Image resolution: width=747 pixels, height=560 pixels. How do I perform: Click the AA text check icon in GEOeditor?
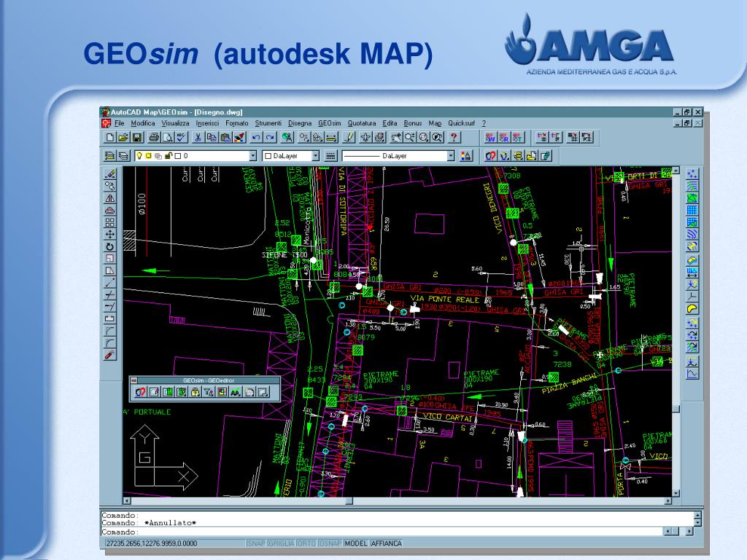click(236, 392)
